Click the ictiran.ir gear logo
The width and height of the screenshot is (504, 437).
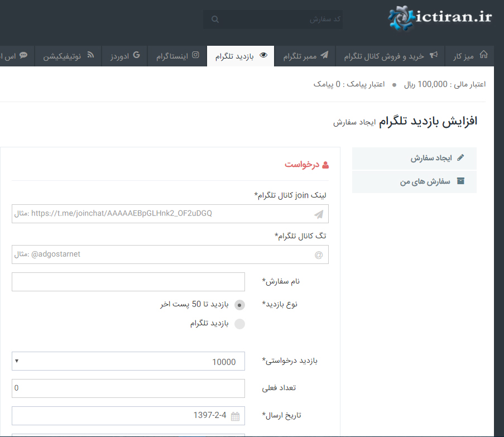(401, 18)
